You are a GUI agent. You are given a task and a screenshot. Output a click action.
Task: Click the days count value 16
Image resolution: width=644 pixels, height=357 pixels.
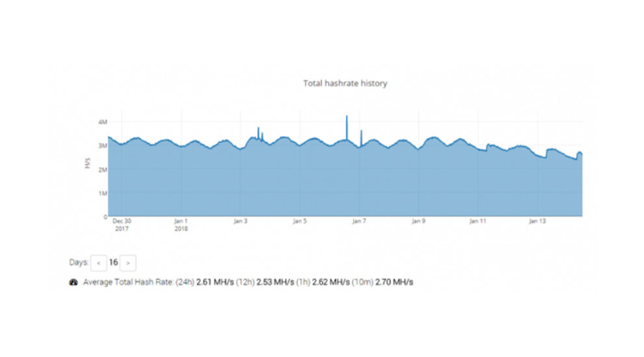113,262
